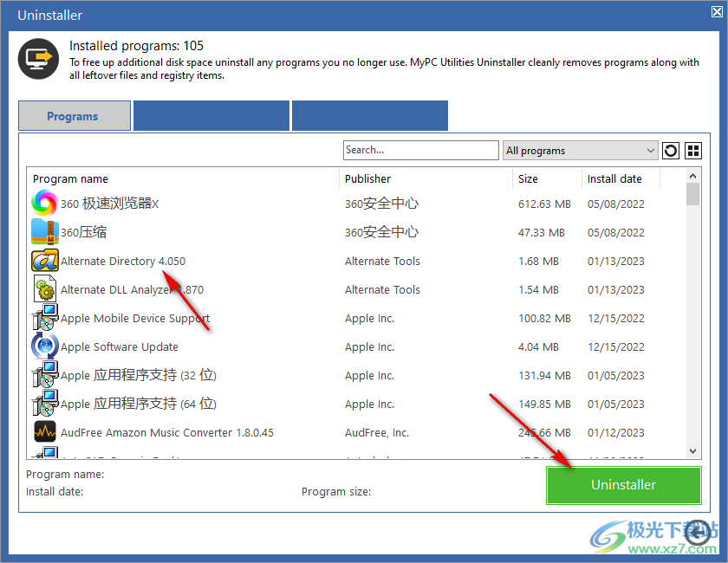The image size is (728, 563).
Task: Click the Alternate DLL Analyzer icon
Action: (44, 289)
